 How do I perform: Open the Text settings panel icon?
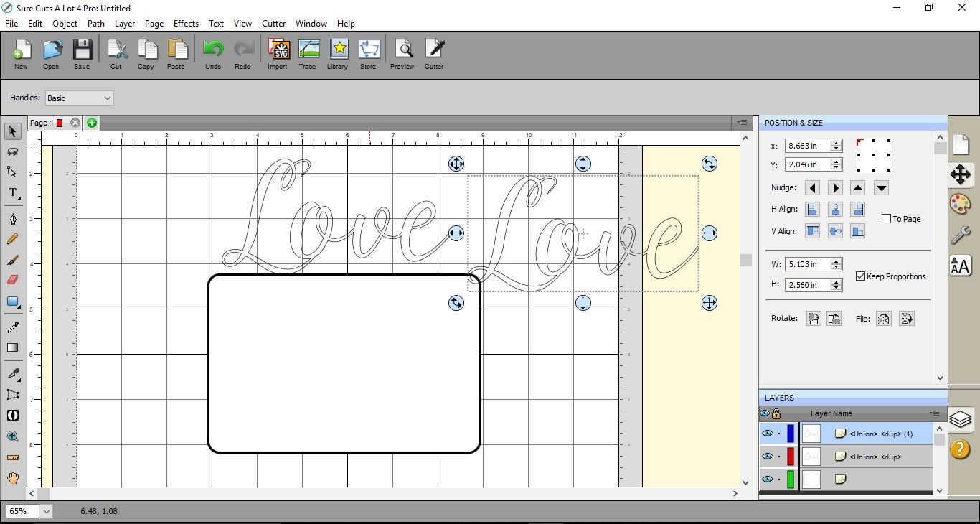point(961,265)
